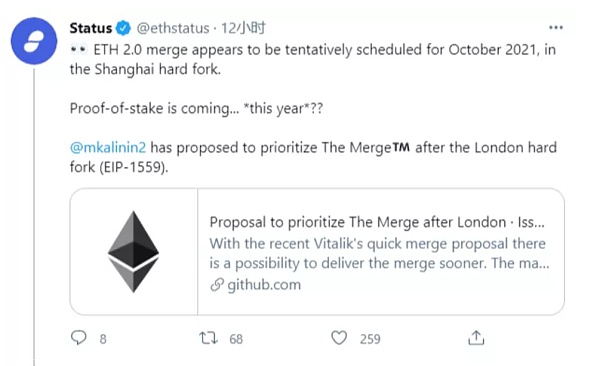Open the Proposal to prioritize The Merge card title
This screenshot has width=600, height=366.
coord(377,222)
